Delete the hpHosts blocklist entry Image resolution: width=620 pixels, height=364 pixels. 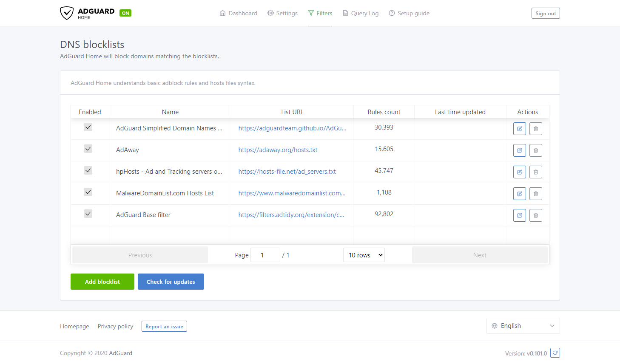pyautogui.click(x=536, y=172)
